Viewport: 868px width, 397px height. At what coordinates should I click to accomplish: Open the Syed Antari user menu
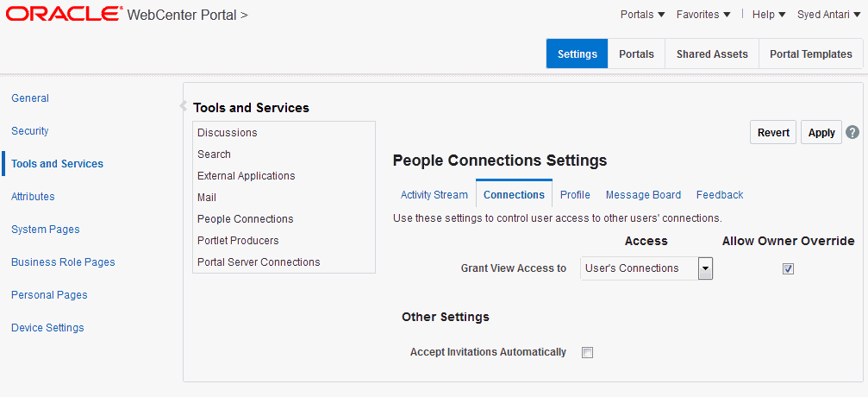click(x=828, y=15)
